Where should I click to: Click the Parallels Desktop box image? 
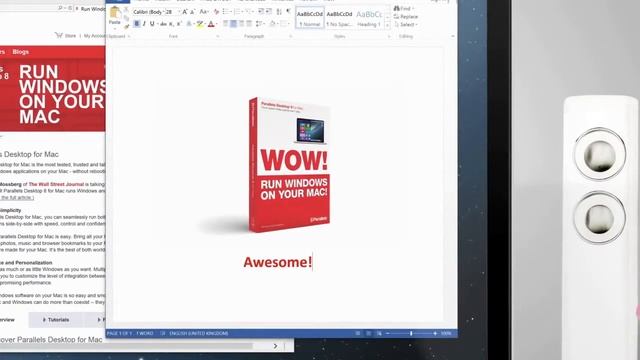289,165
